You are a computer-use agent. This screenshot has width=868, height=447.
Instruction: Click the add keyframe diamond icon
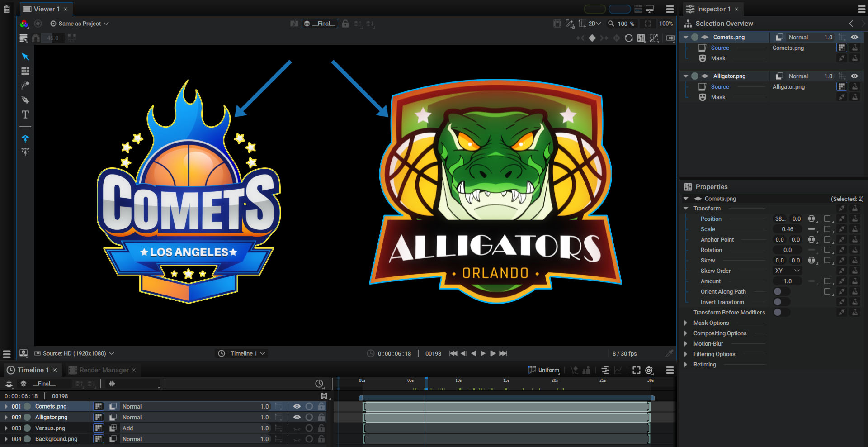pos(592,38)
